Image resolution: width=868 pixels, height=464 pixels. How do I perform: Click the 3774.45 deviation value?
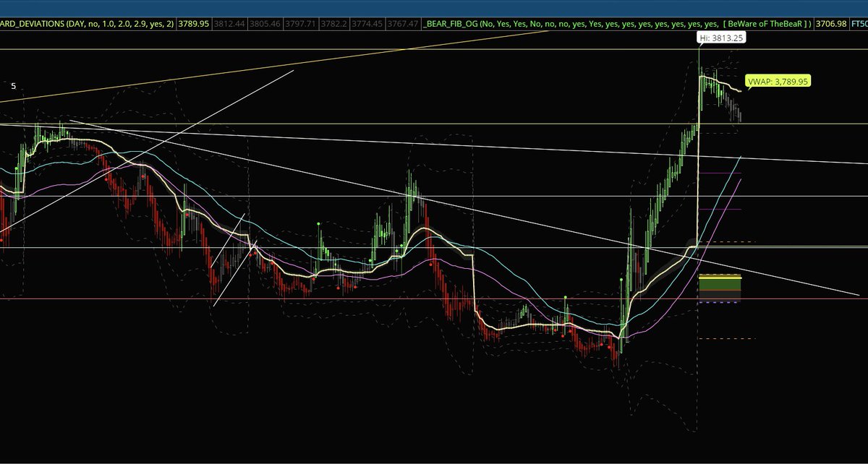369,24
